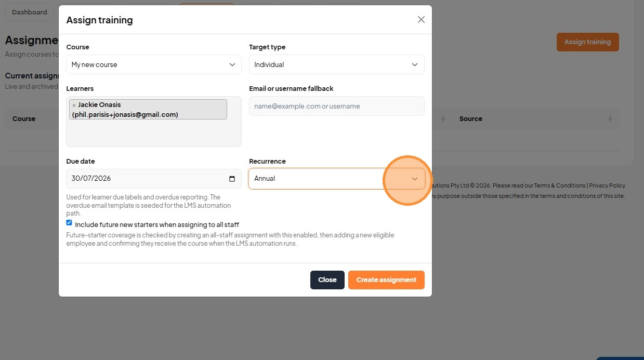This screenshot has height=360, width=644.
Task: Open the Target type dropdown set to Individual
Action: [x=337, y=64]
